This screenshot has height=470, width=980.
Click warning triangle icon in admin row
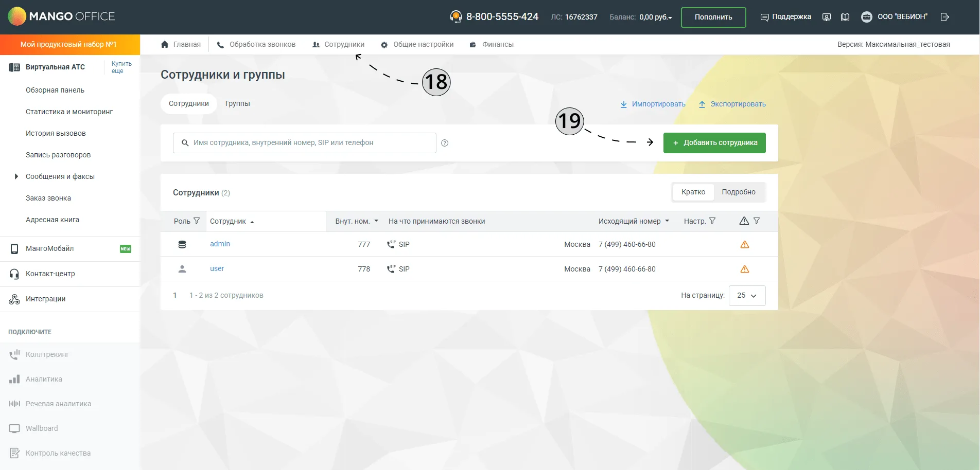[744, 244]
